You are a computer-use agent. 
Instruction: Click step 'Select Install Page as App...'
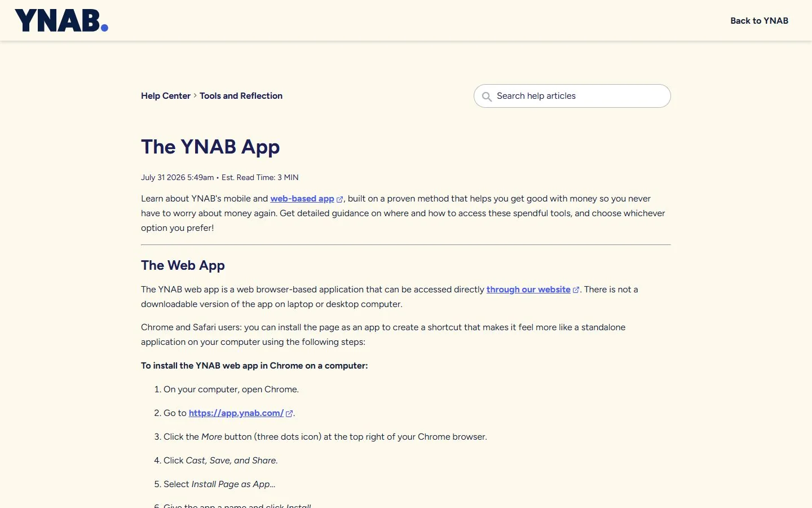pos(219,484)
